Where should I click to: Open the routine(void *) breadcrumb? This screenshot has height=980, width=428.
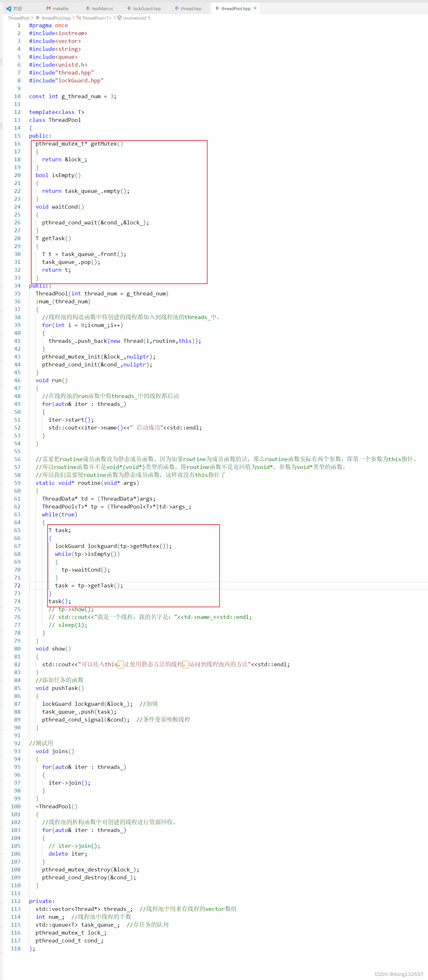pyautogui.click(x=137, y=18)
